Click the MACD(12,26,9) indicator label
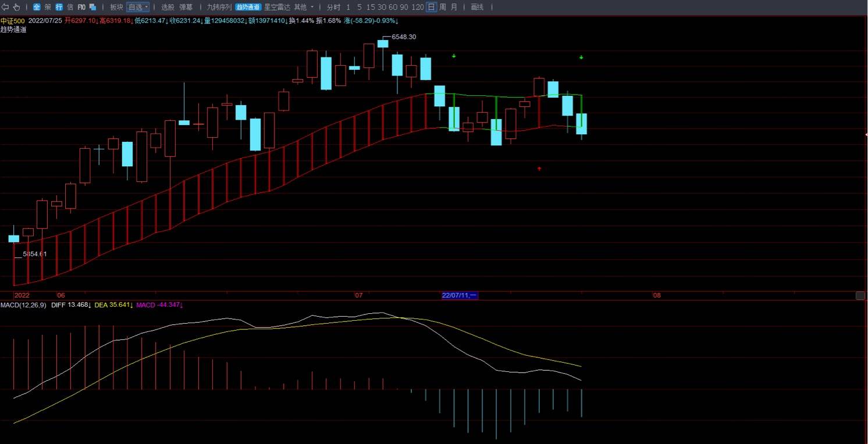Viewport: 868px width, 444px height. (23, 305)
